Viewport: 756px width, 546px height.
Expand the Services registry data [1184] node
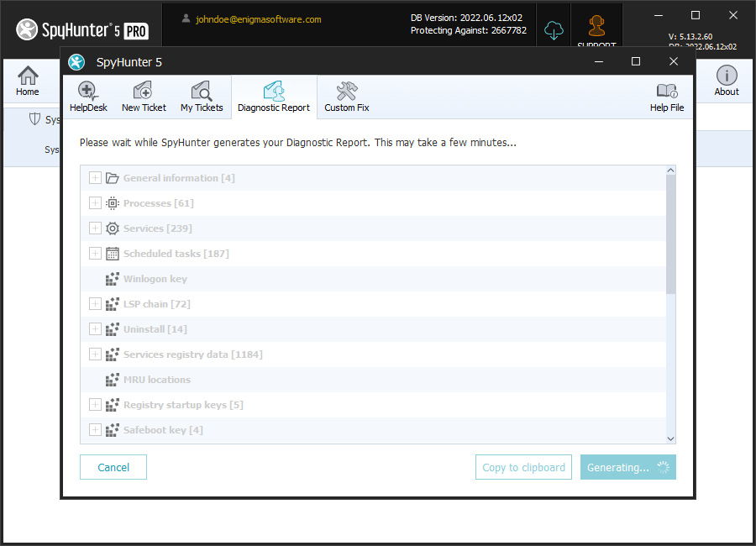pos(95,354)
